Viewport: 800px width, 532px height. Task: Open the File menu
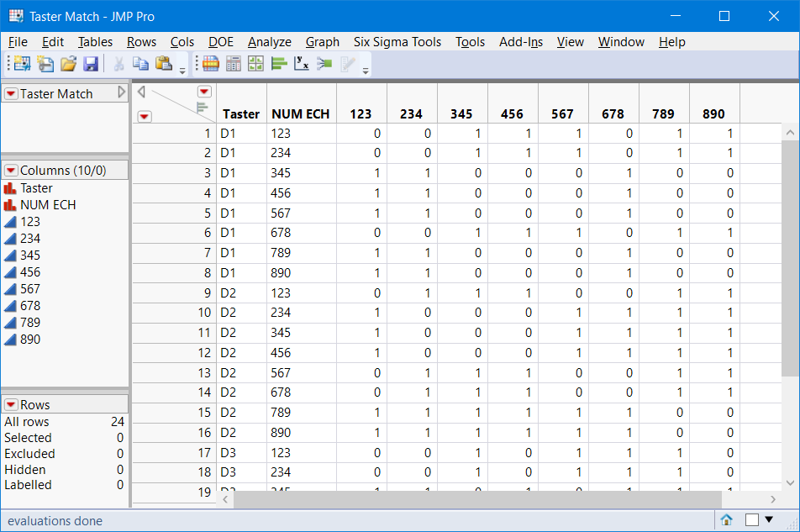pos(18,42)
